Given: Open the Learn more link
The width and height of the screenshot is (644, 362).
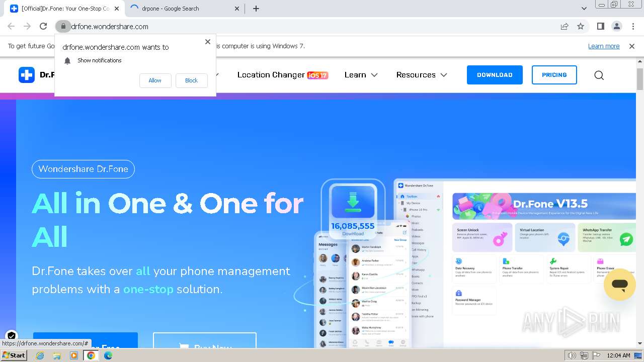Looking at the screenshot, I should coord(604,46).
